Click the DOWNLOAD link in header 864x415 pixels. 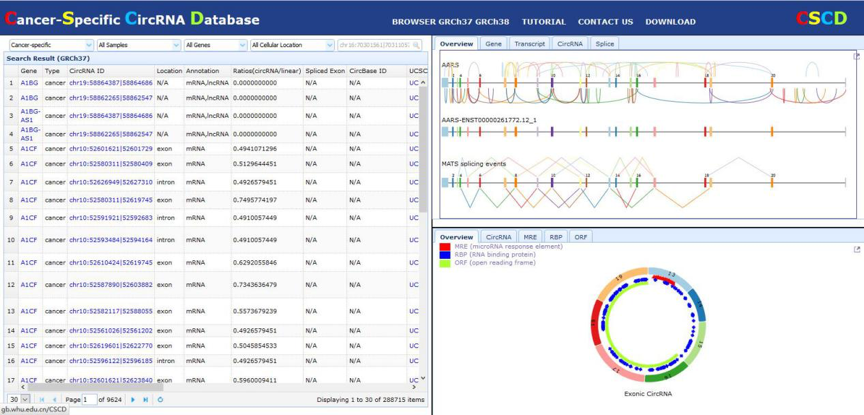pyautogui.click(x=670, y=21)
